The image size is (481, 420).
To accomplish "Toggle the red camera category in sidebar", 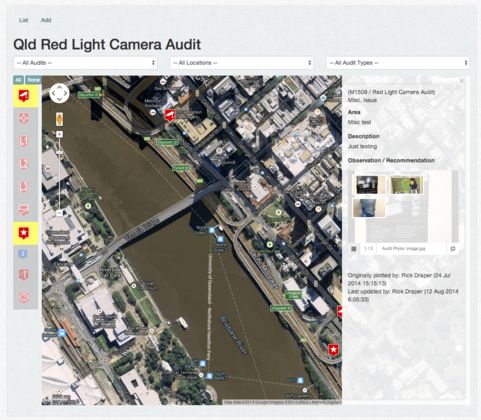I will [24, 96].
